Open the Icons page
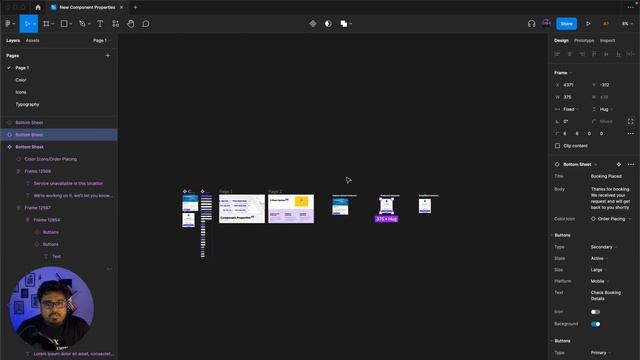 coord(21,92)
